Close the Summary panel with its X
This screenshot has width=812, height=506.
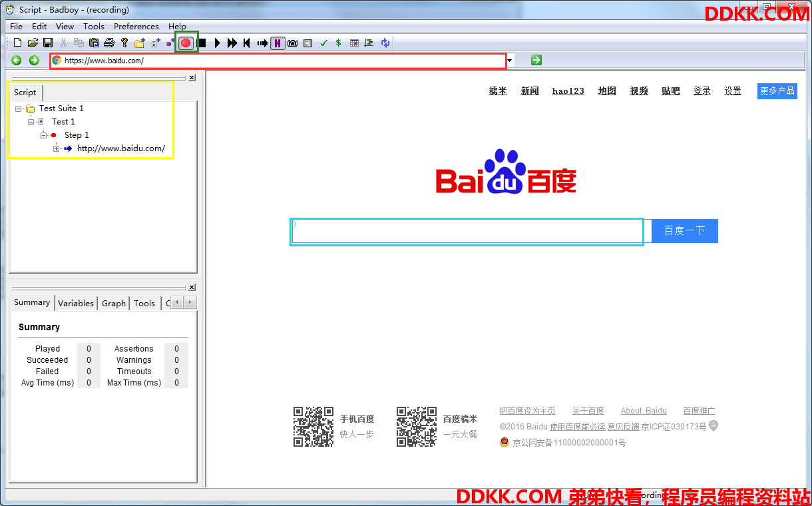pos(192,288)
